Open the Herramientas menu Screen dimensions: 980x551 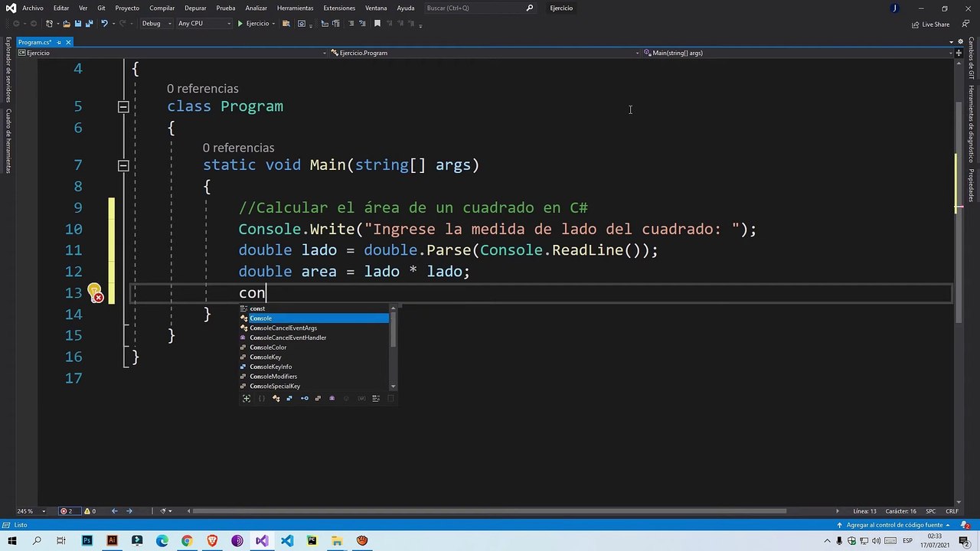(296, 8)
